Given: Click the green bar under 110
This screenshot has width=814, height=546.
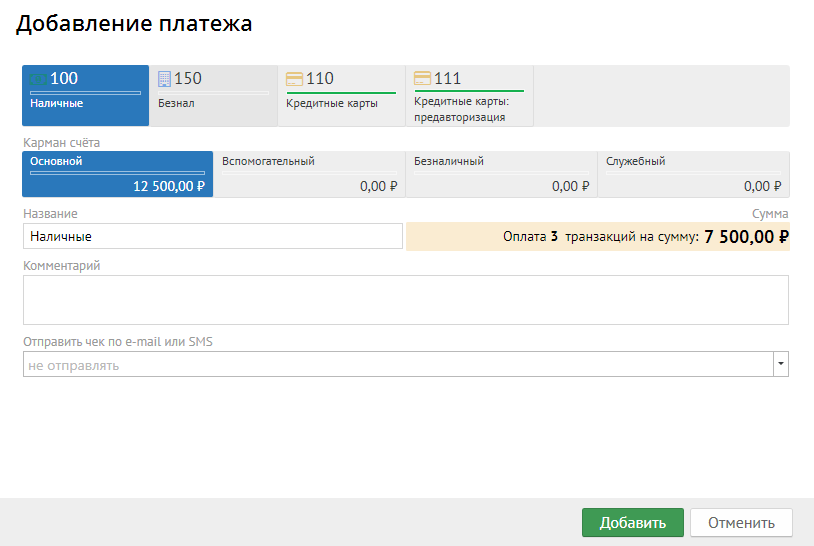Looking at the screenshot, I should 341,93.
